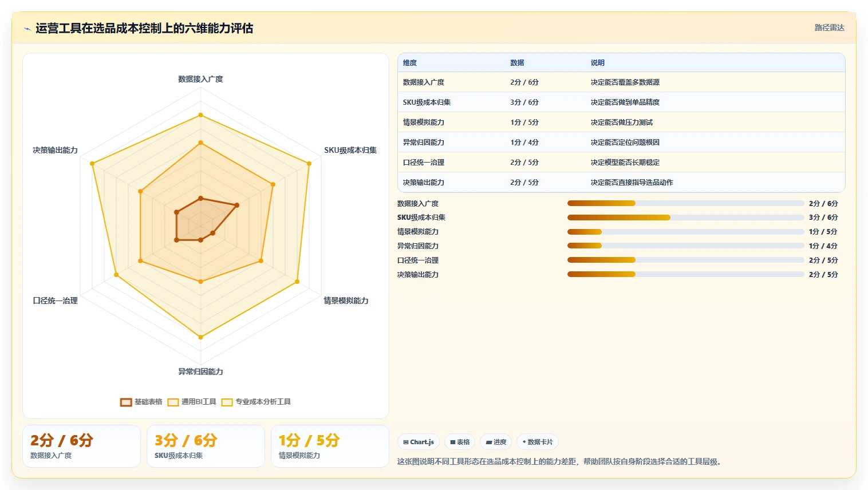The width and height of the screenshot is (868, 490).
Task: Click radar axis label SKU级成本归集
Action: point(350,150)
